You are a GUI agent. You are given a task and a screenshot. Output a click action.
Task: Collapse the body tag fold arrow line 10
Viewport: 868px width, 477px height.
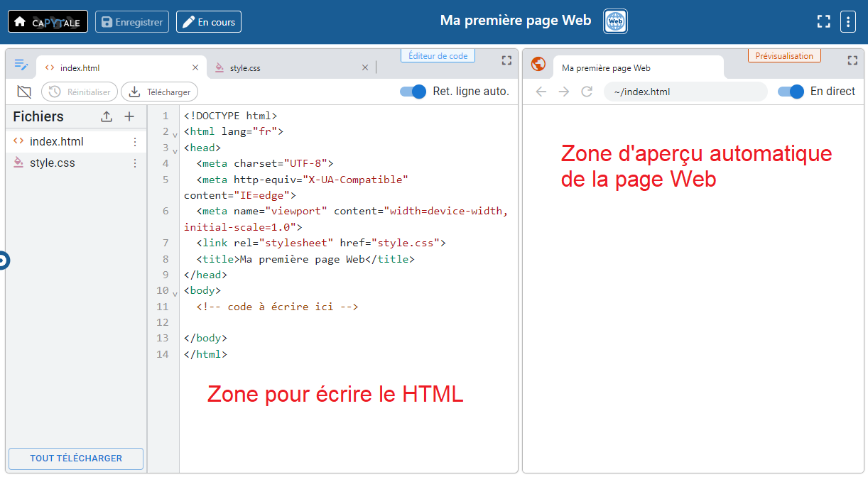175,292
